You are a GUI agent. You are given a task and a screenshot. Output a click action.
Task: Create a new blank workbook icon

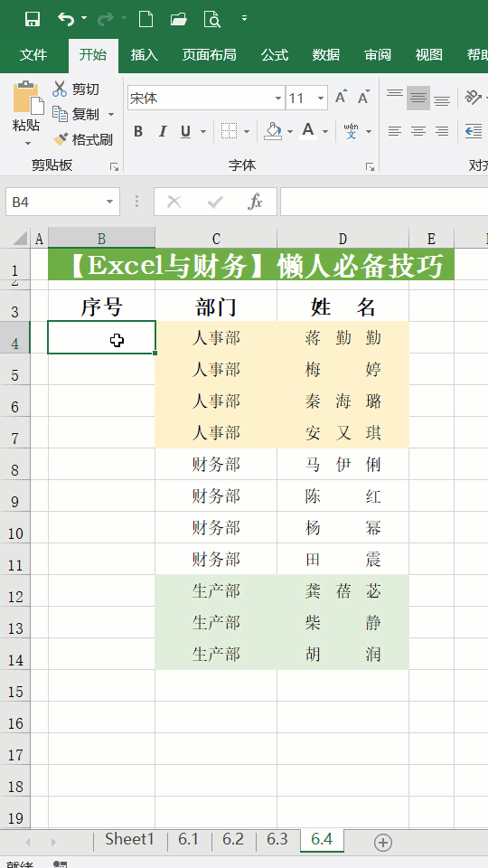[145, 19]
